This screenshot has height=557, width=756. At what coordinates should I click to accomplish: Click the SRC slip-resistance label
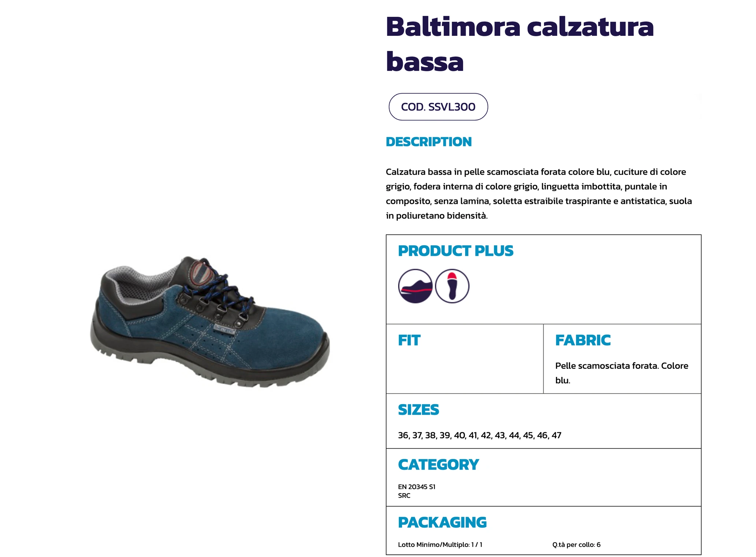(404, 496)
